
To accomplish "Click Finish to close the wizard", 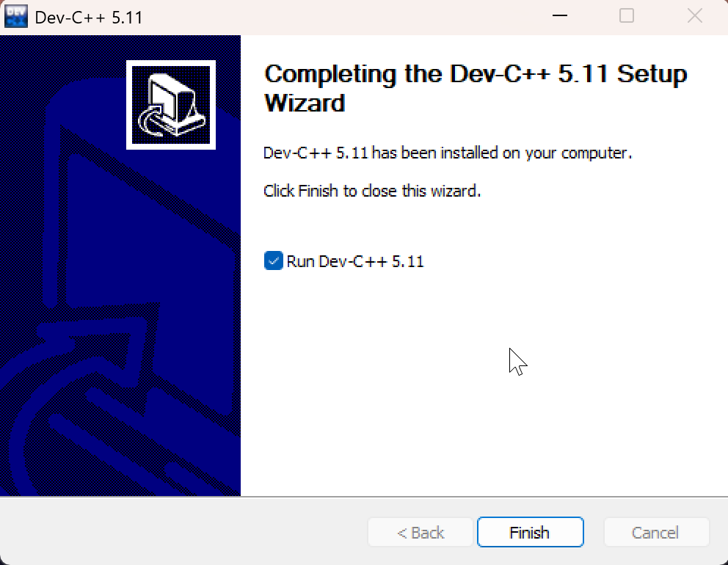I will tap(530, 532).
